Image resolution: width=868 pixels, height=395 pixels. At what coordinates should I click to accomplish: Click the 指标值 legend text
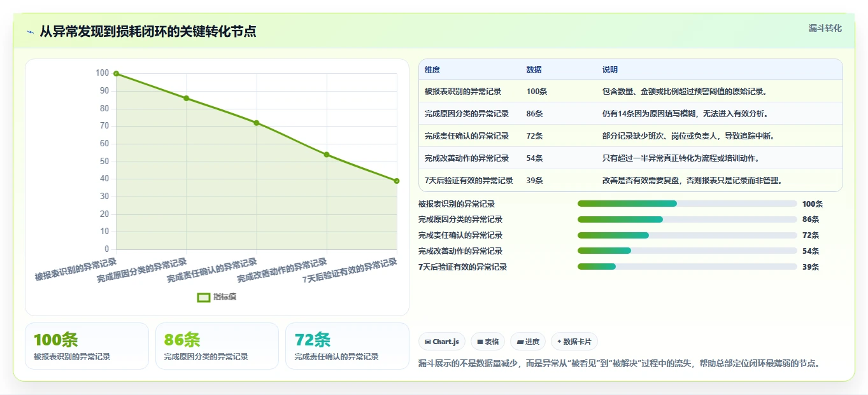point(225,297)
